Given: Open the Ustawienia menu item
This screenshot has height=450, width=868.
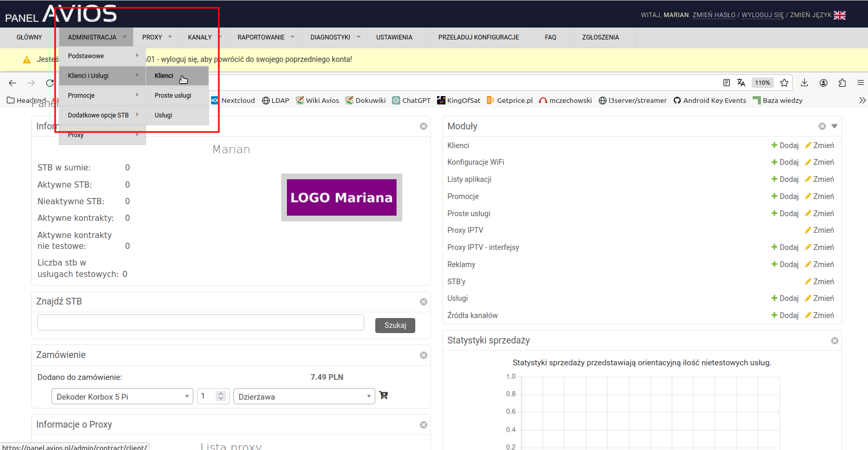Looking at the screenshot, I should pyautogui.click(x=394, y=37).
